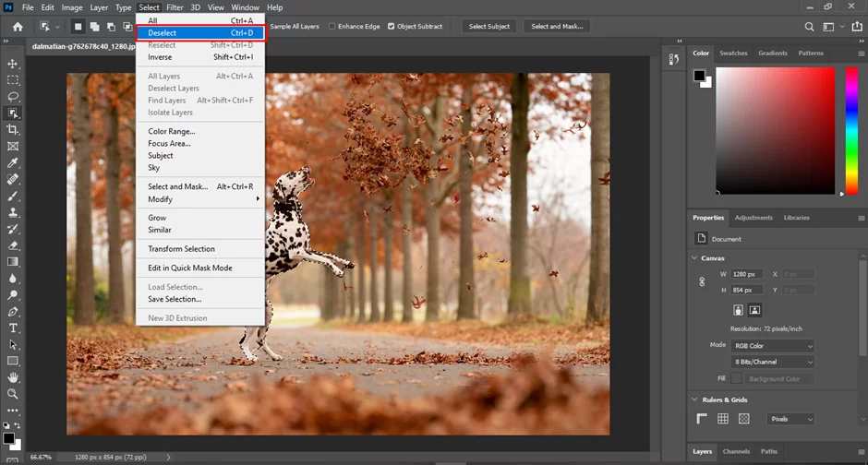Select the Path Selection tool

[x=13, y=344]
